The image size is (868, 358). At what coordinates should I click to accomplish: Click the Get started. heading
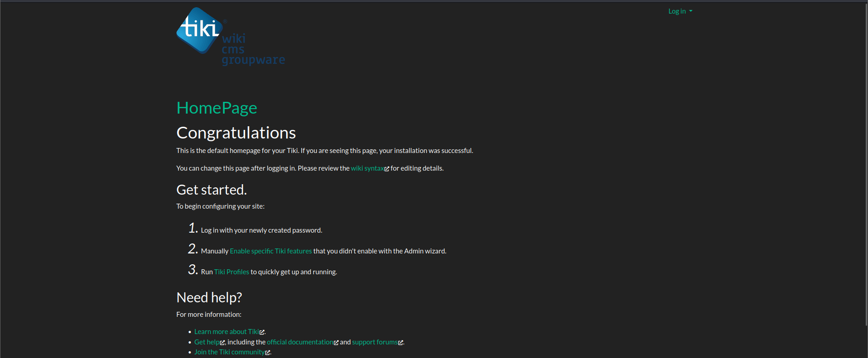(x=212, y=190)
